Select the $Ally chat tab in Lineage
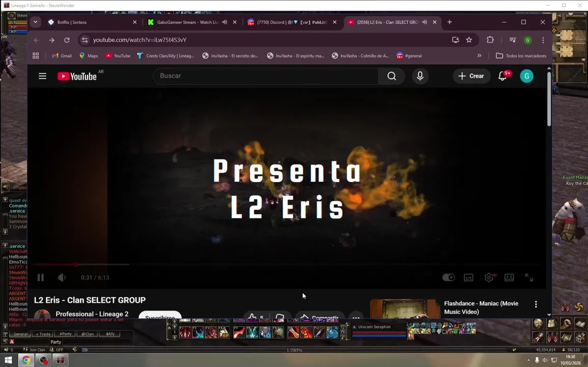 click(110, 334)
